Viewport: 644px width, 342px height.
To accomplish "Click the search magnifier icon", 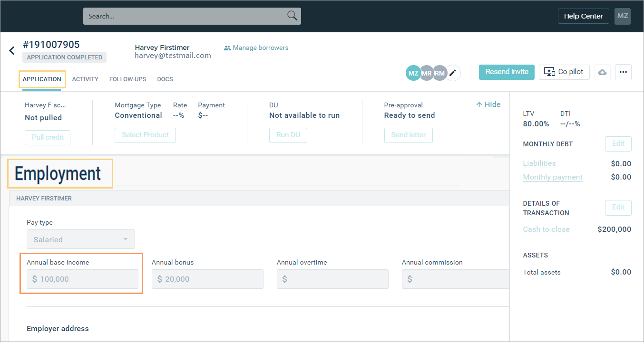I will coord(292,16).
